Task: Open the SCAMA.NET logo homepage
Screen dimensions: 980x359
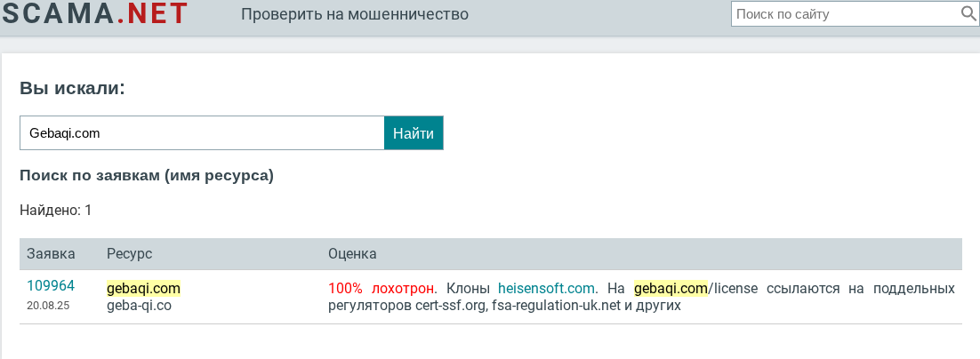Action: tap(95, 13)
